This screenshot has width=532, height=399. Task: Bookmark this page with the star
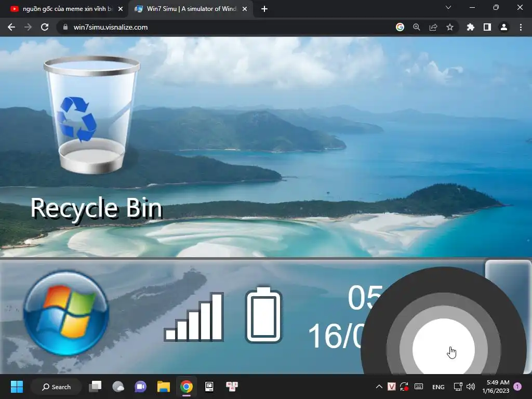pos(450,27)
